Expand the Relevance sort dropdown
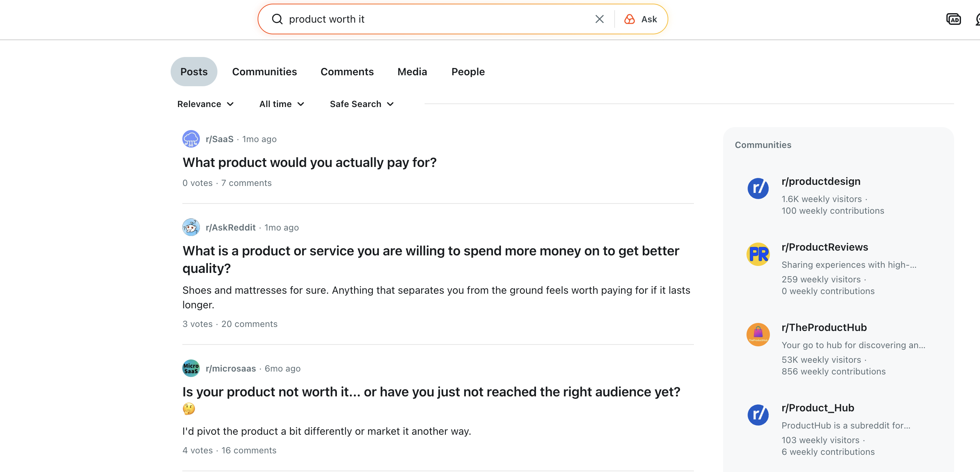 [x=205, y=104]
